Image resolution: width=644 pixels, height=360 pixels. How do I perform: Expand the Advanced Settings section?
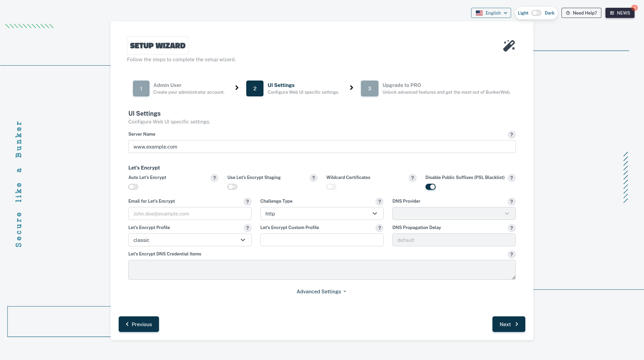pos(321,292)
